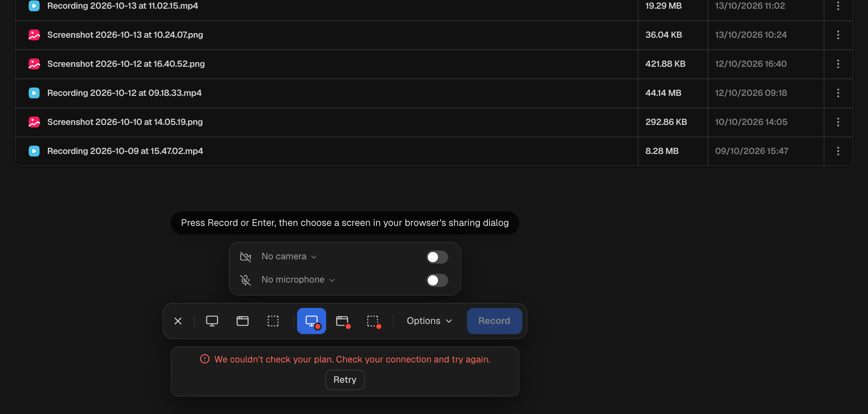Click video icon of Recording 2026-10-12 at 09.18.33.mp4

click(x=34, y=93)
